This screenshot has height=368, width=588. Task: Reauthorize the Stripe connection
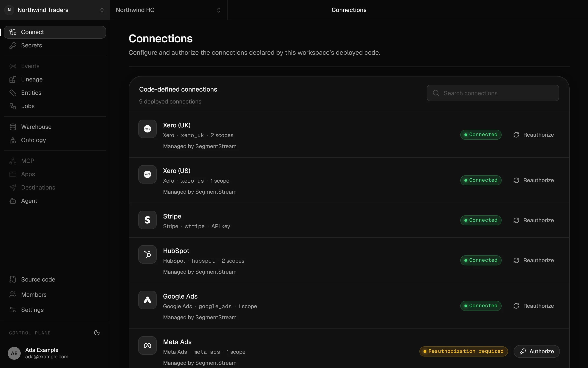pos(534,220)
